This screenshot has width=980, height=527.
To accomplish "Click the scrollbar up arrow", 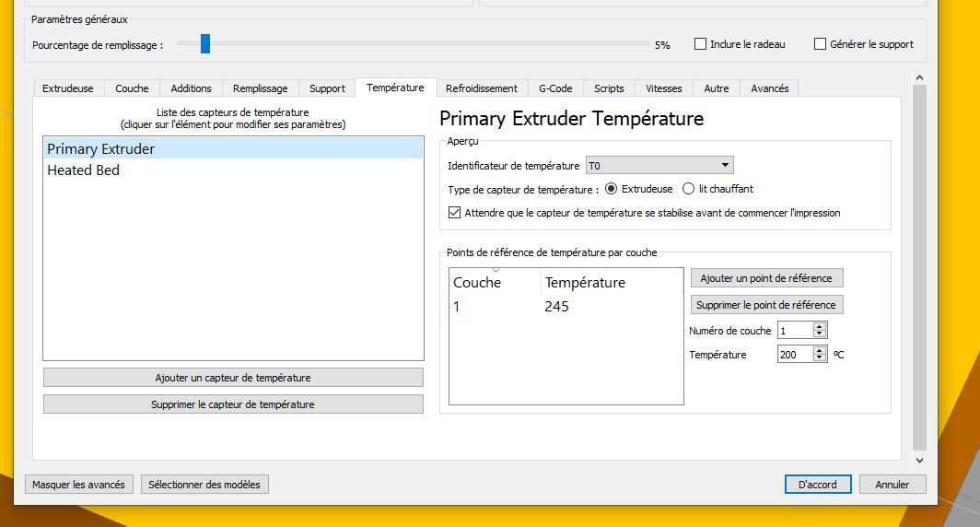I will [x=919, y=77].
